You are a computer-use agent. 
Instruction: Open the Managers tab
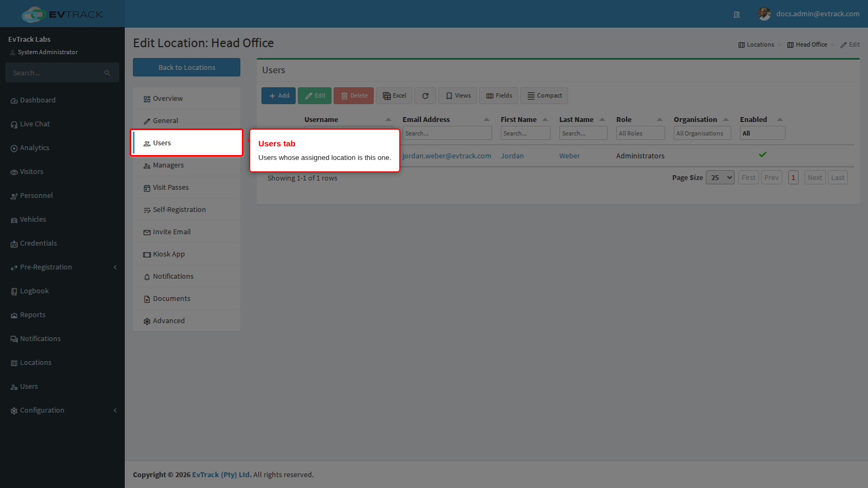(187, 165)
